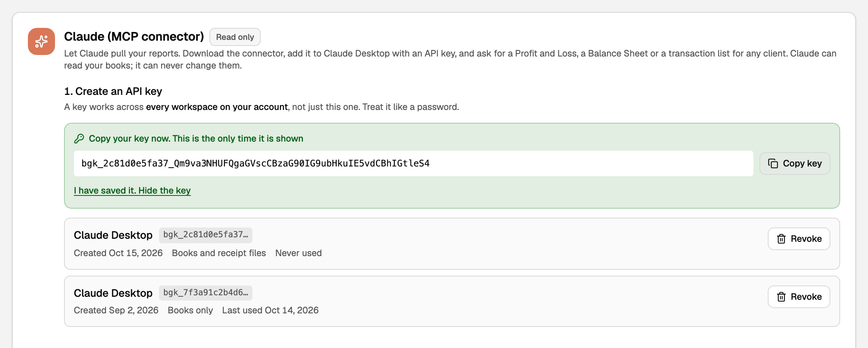Click the Never used status text

298,253
